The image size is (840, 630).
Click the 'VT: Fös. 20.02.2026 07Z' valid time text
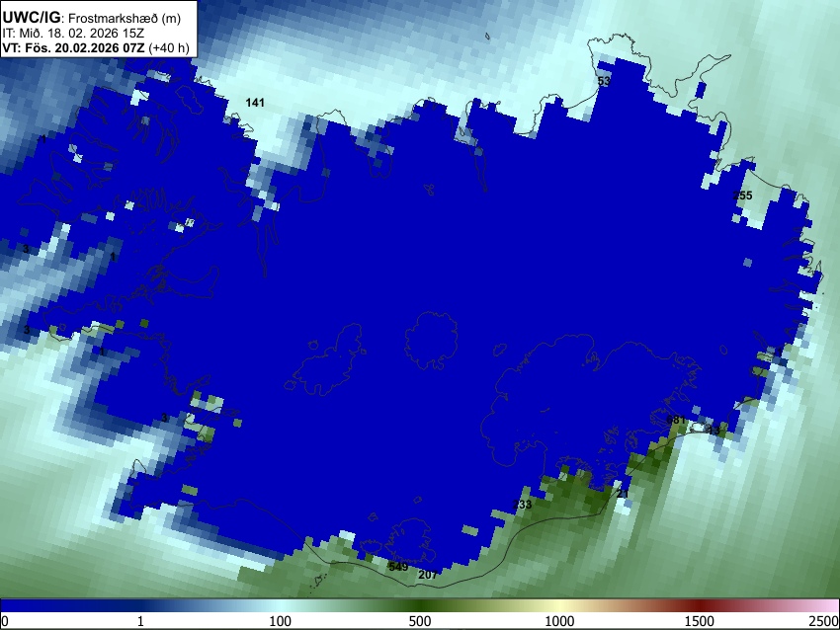[73, 47]
